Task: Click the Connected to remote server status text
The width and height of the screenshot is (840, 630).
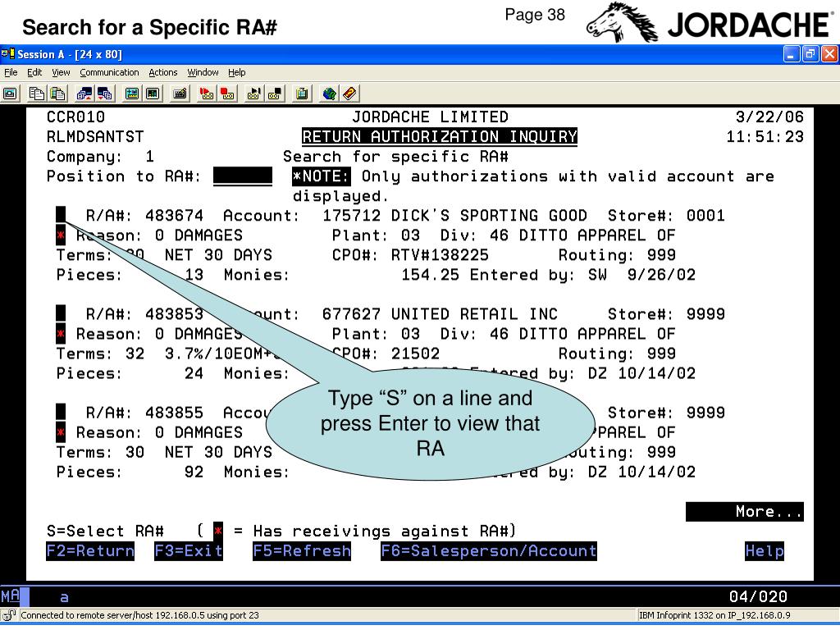Action: pyautogui.click(x=139, y=615)
